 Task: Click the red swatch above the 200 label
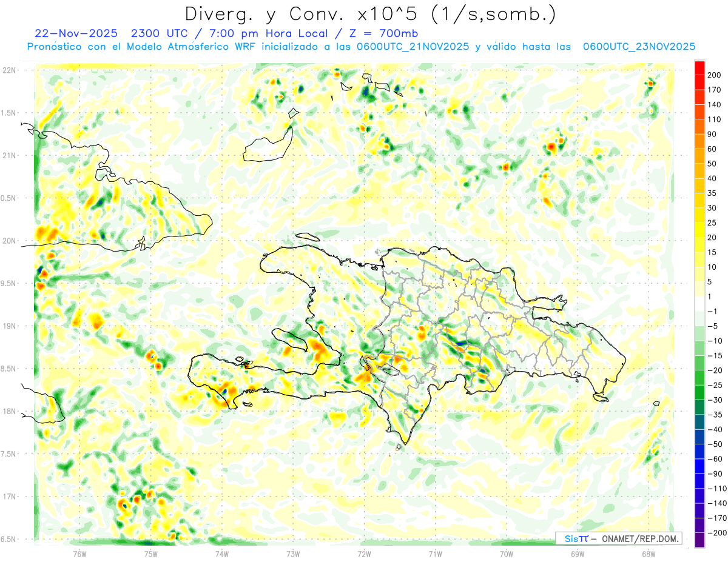pos(699,67)
